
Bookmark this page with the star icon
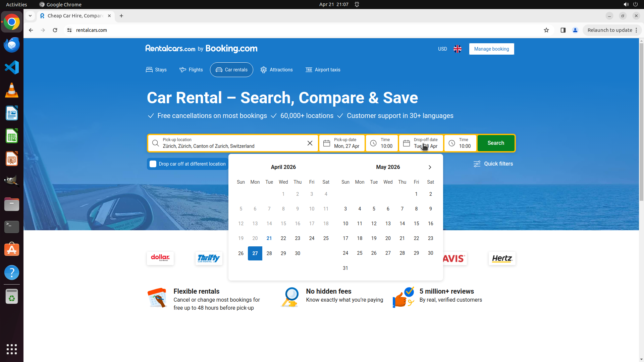546,30
